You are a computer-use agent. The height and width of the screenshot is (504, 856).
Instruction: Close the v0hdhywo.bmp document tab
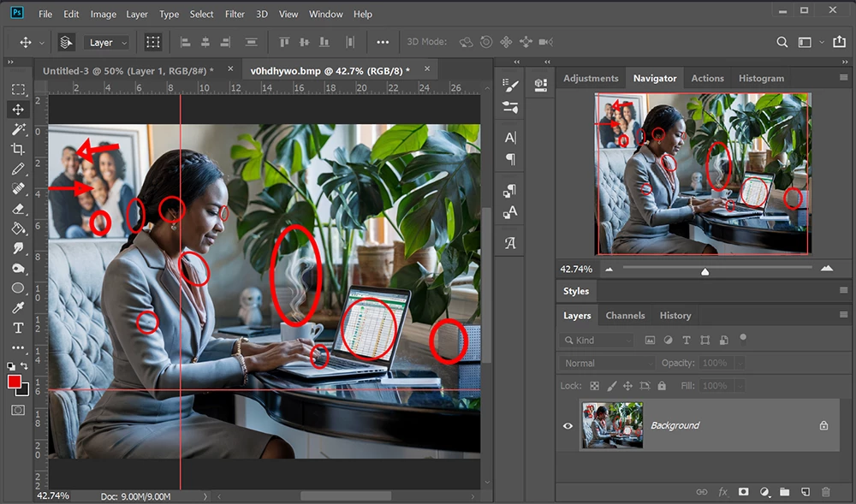427,69
